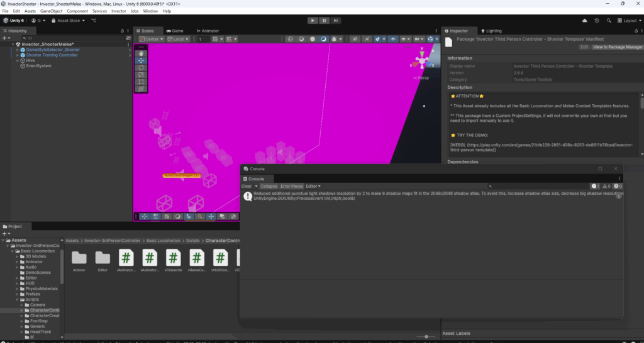Expand GameStyleSelector_Shooter in Hierarchy
The width and height of the screenshot is (644, 343).
coord(18,50)
